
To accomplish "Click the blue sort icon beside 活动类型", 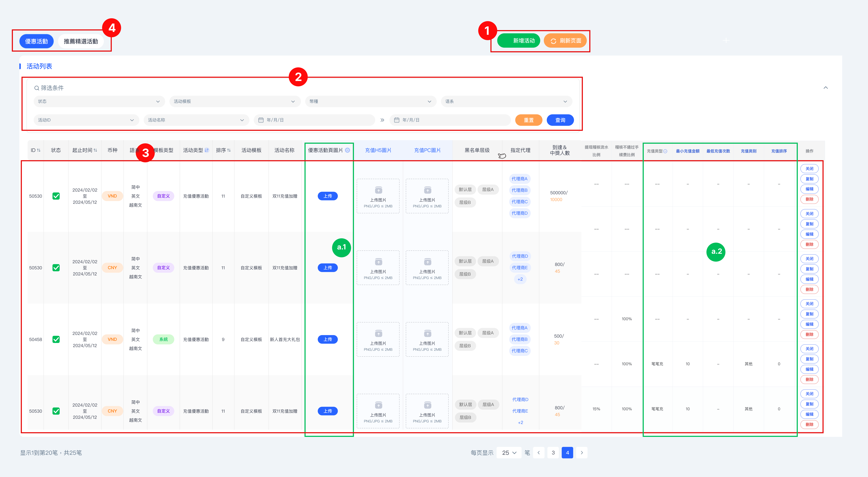I will (207, 150).
